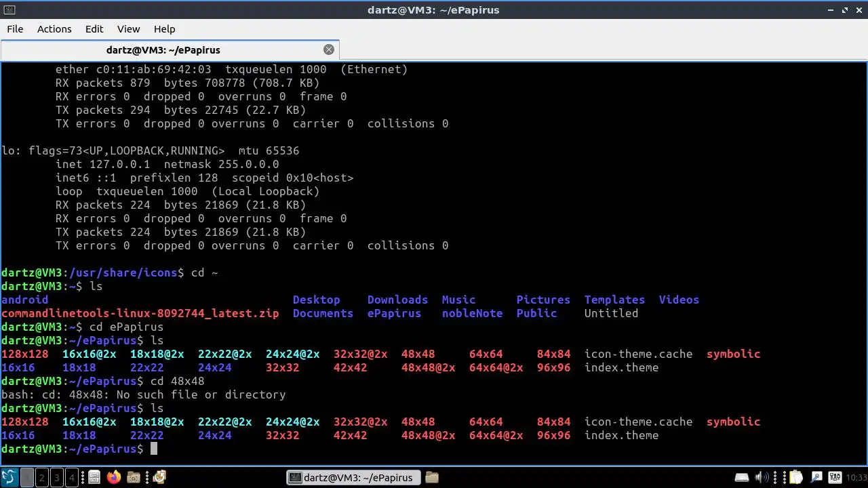Launch the file manager cabinet icon
868x488 pixels.
(94, 478)
